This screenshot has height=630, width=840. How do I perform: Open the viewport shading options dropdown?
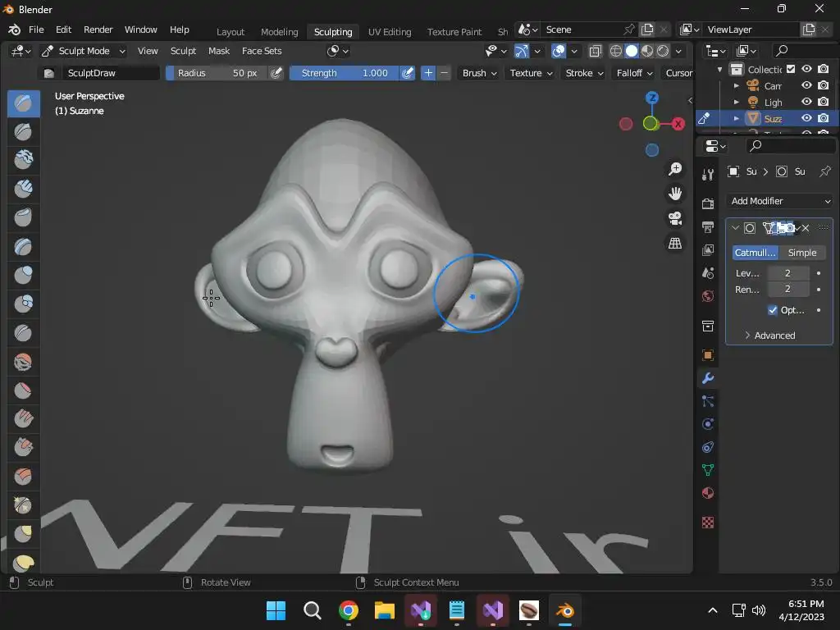[678, 51]
